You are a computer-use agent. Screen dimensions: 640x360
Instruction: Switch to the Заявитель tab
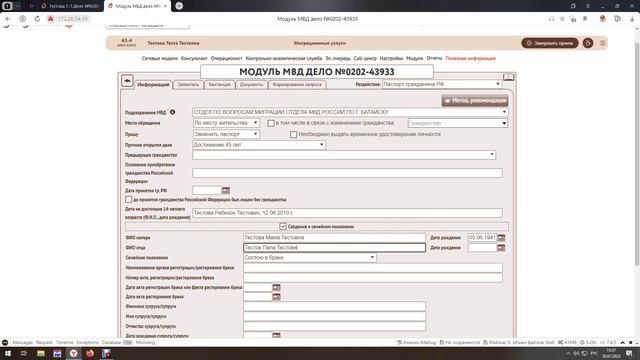tap(188, 84)
